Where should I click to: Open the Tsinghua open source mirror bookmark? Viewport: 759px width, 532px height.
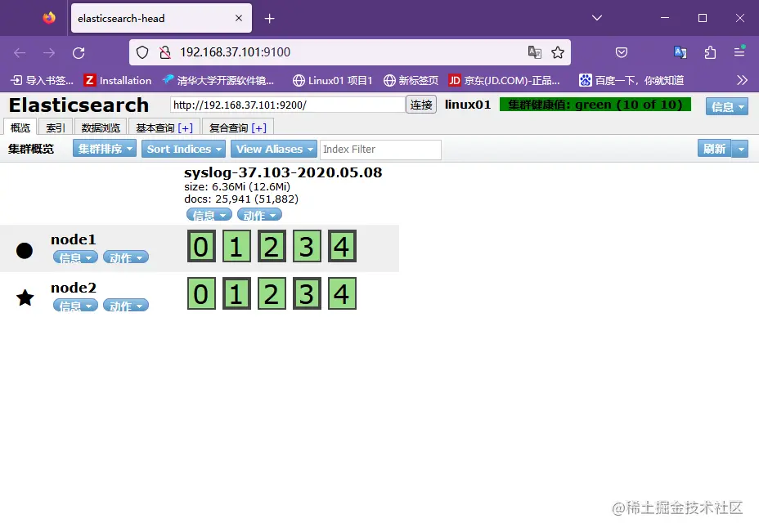pos(218,80)
